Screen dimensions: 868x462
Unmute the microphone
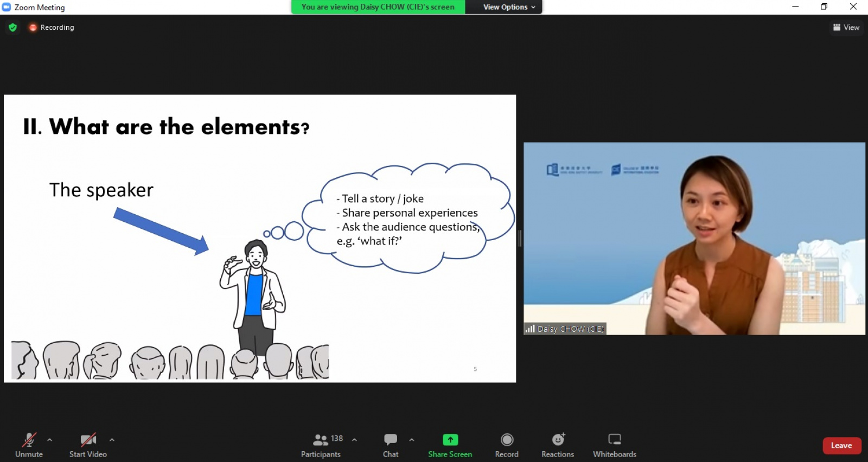[29, 445]
